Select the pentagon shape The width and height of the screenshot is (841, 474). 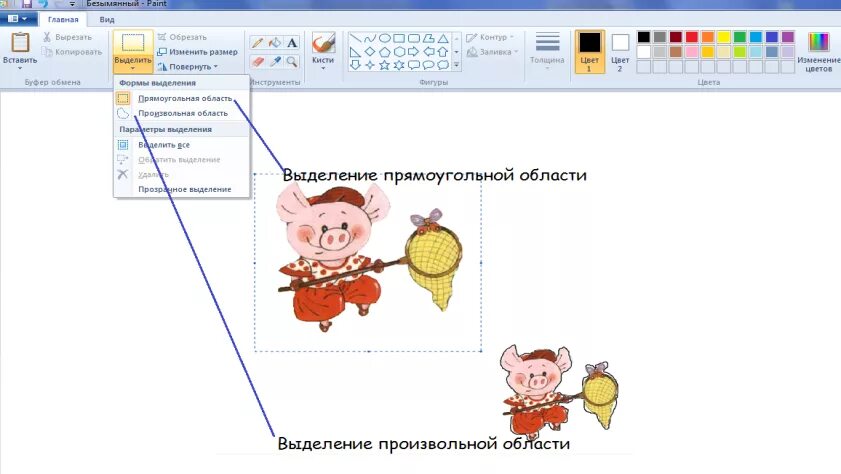pos(385,52)
